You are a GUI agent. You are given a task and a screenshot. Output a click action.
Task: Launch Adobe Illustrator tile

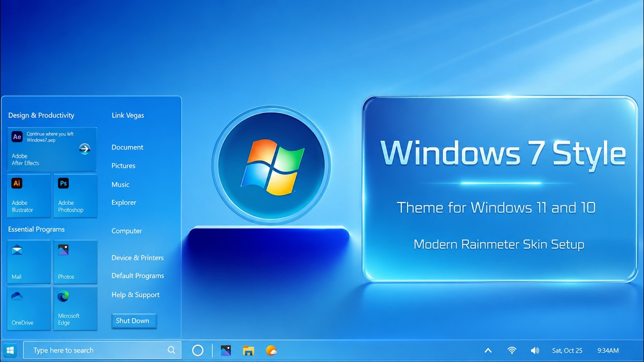pos(29,196)
